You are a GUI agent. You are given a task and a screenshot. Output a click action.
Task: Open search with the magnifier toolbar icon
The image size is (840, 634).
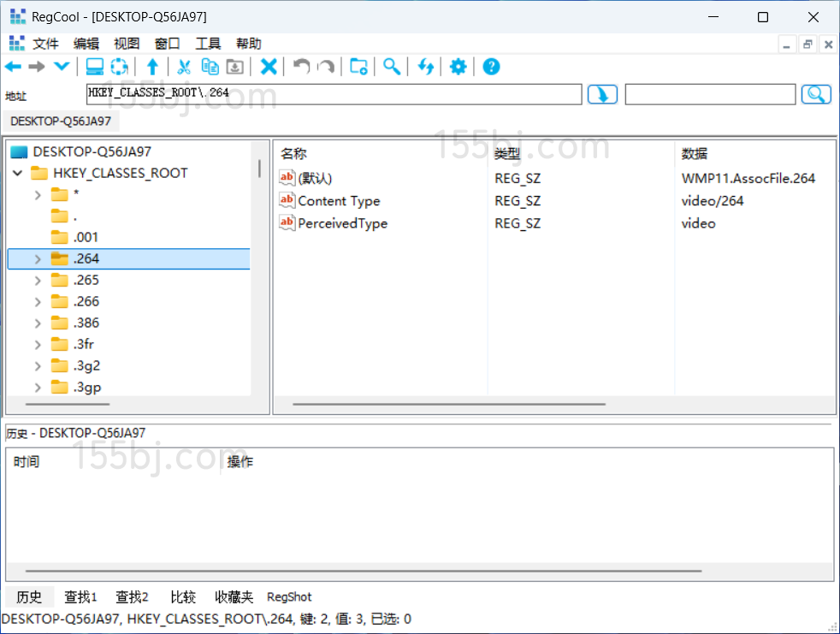(392, 67)
